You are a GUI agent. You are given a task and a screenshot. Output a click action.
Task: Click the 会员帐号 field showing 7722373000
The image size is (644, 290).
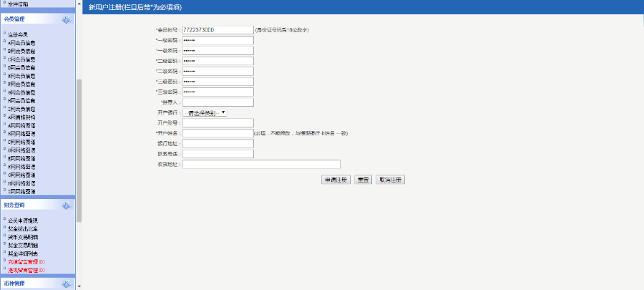(218, 30)
